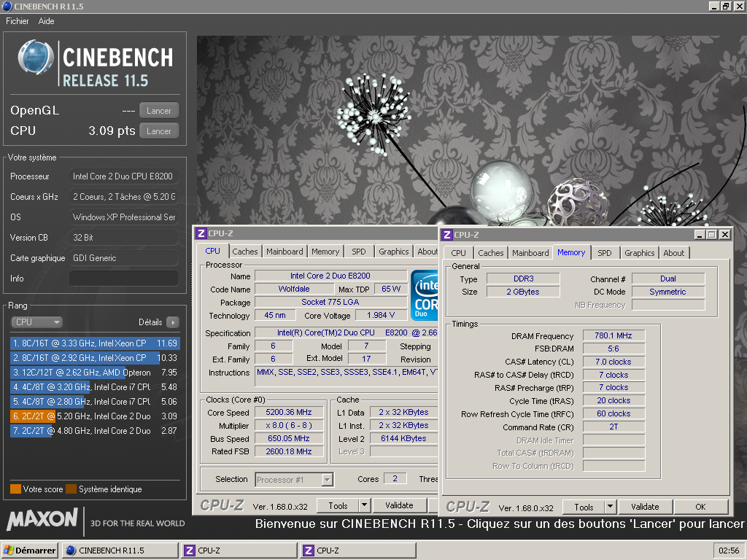Screen dimensions: 747x560
Task: Switch to CINEBENCH R11.5 taskbar item
Action: point(120,551)
